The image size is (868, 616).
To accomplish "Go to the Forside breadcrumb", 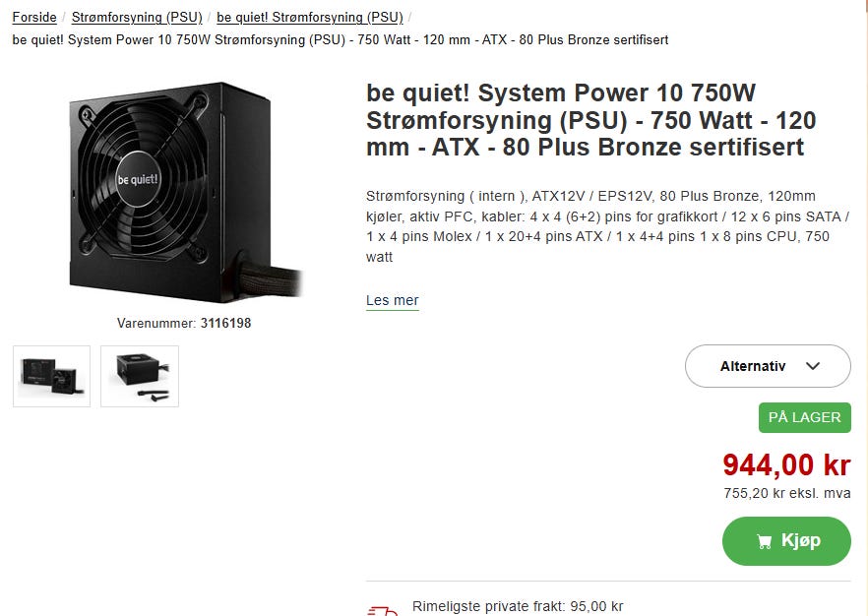I will click(x=34, y=18).
